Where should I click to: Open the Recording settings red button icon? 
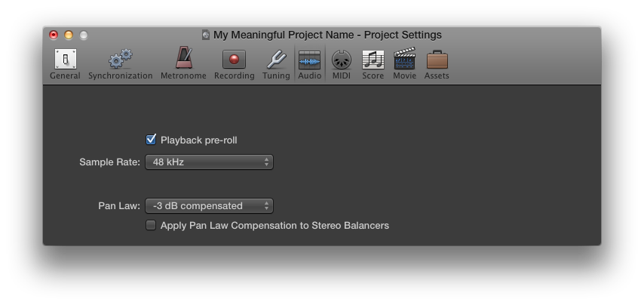pos(234,59)
